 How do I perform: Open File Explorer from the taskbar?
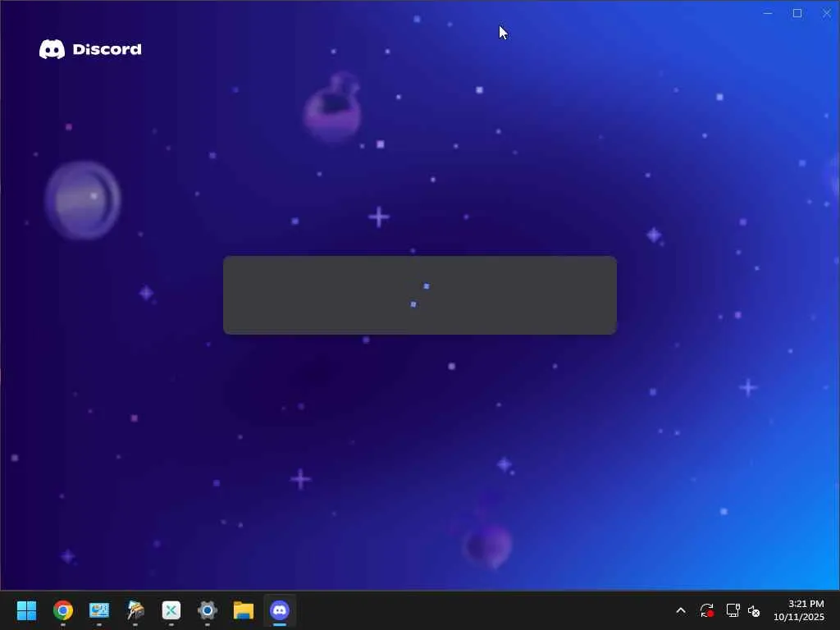[x=243, y=610]
